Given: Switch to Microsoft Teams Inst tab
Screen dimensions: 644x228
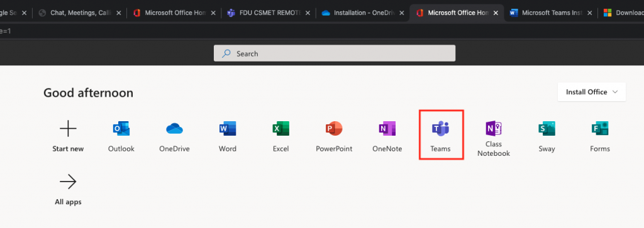Looking at the screenshot, I should pos(552,13).
